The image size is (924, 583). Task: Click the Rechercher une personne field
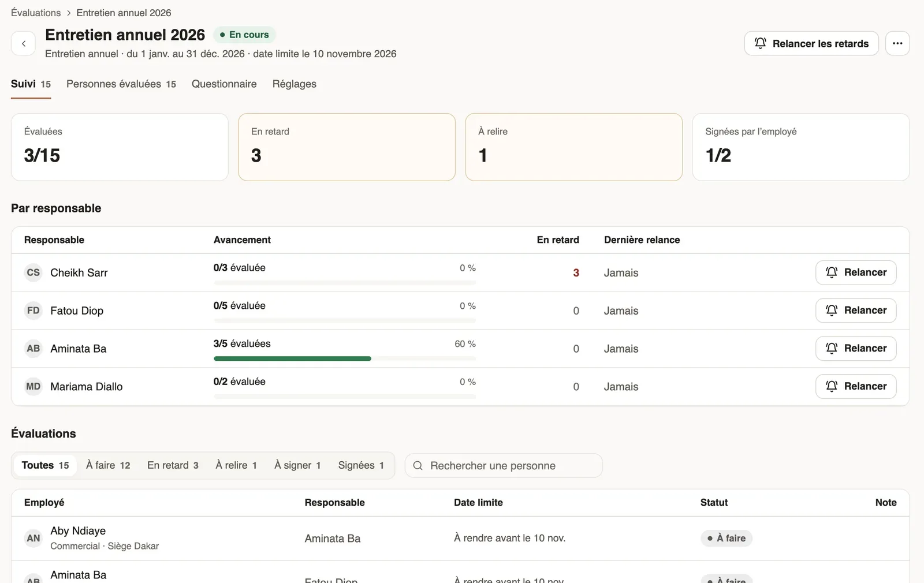click(504, 465)
